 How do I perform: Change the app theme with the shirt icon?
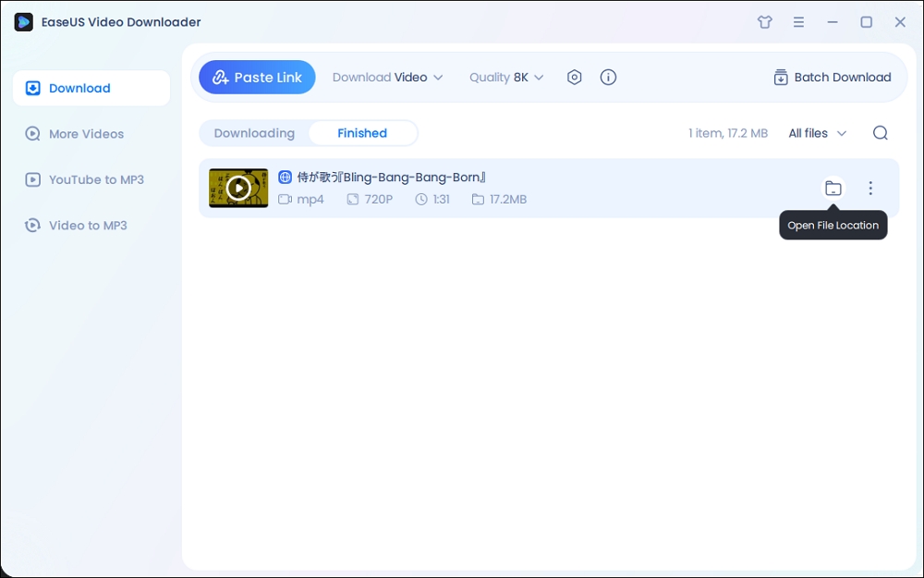[764, 21]
